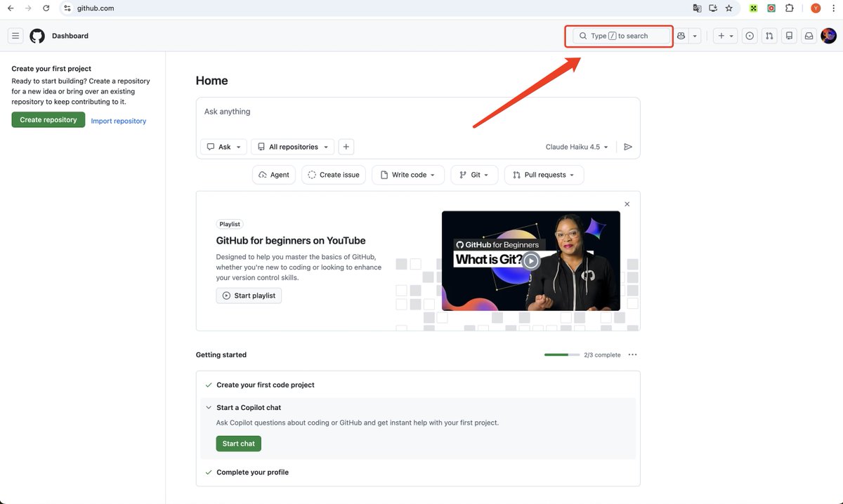The width and height of the screenshot is (843, 504).
Task: Open the Chrome extensions puzzle icon
Action: (790, 8)
